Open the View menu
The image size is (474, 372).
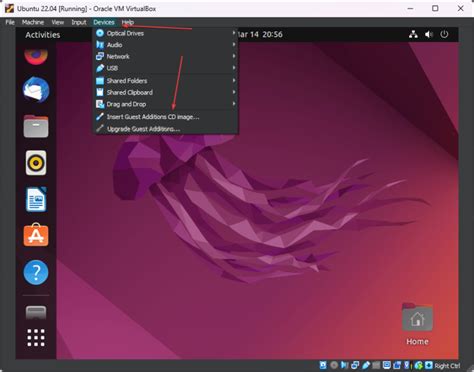(x=57, y=22)
